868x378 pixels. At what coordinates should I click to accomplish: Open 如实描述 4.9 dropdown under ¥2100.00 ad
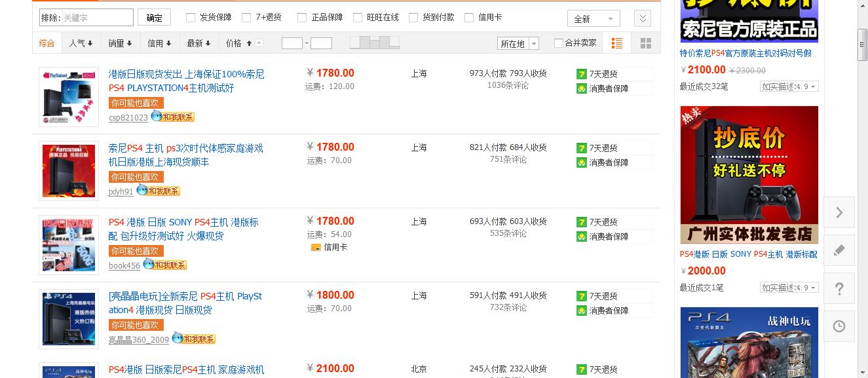(789, 86)
